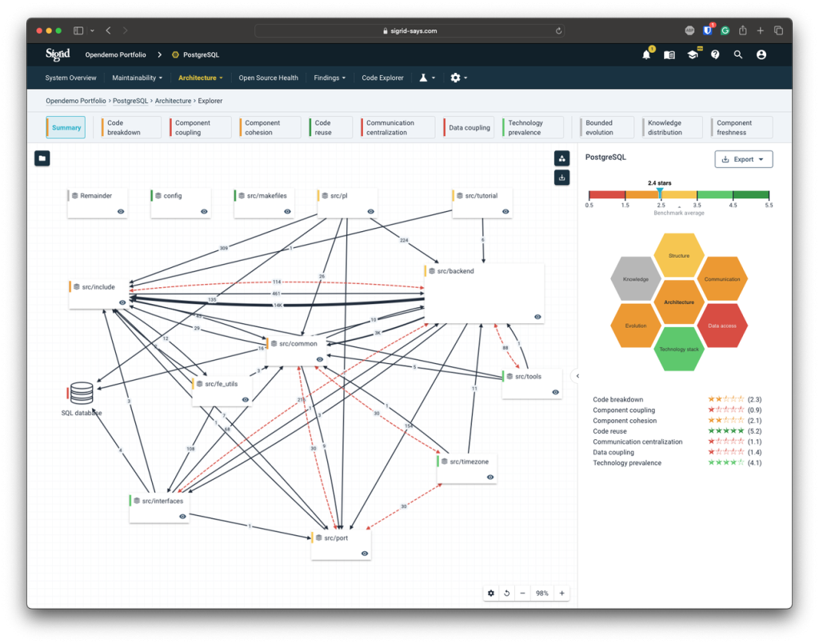
Task: Toggle visibility eye on Remainder component
Action: coord(121,211)
